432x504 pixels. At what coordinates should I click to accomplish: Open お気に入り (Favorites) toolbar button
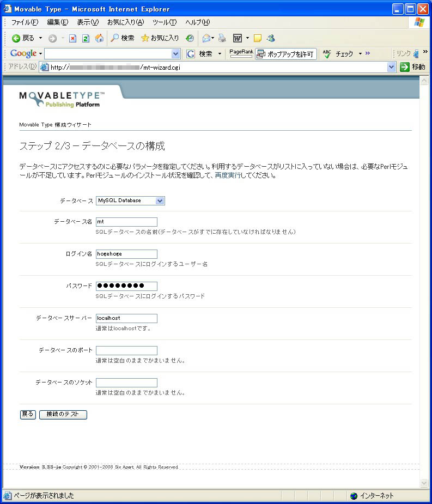pyautogui.click(x=160, y=38)
